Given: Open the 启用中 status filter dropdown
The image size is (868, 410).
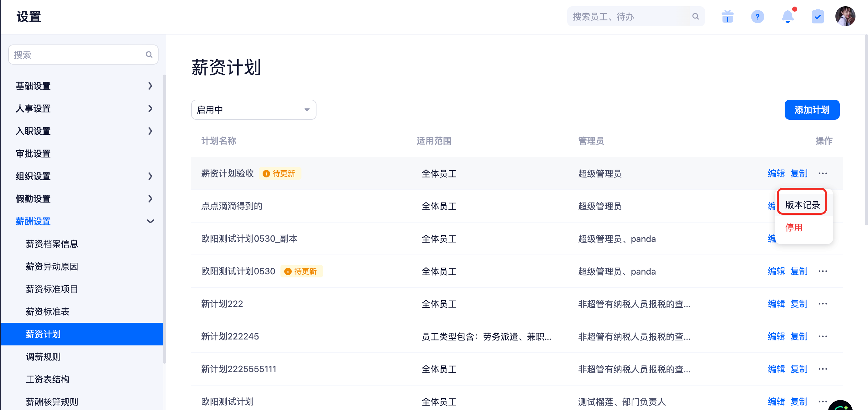Looking at the screenshot, I should click(254, 110).
